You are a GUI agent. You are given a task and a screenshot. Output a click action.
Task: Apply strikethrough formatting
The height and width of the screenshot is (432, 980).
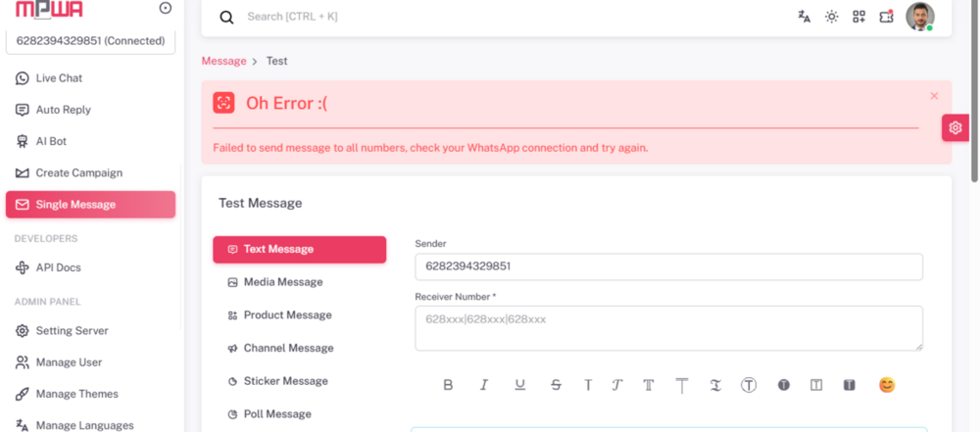[x=556, y=385]
